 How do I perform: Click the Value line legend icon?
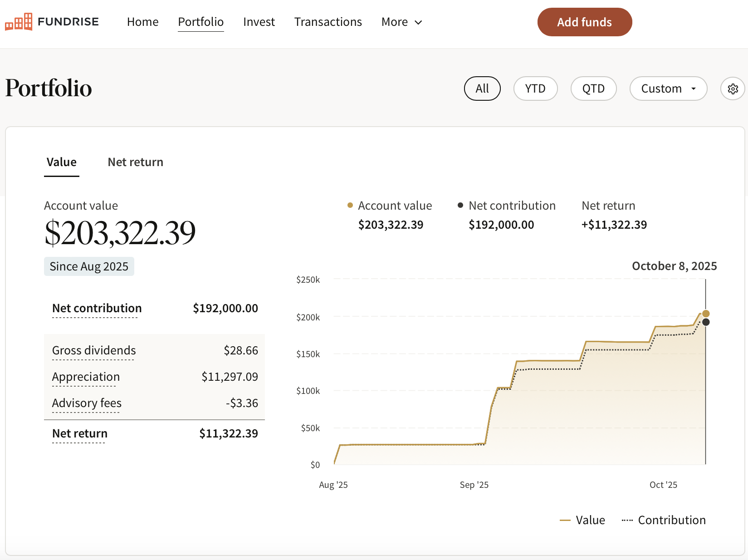(565, 521)
